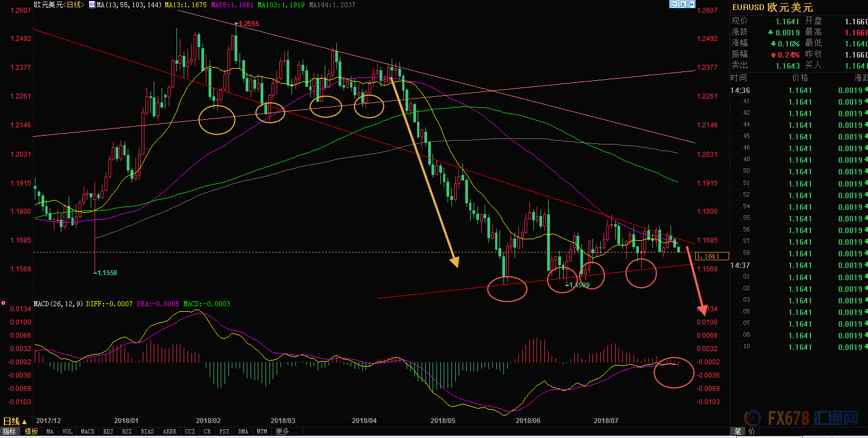Switch indicator to ARBR

coord(170,431)
